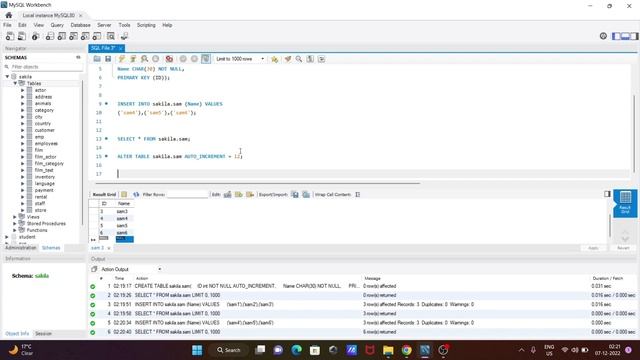Click the create new table icon
The height and width of the screenshot is (360, 640).
coord(61,36)
